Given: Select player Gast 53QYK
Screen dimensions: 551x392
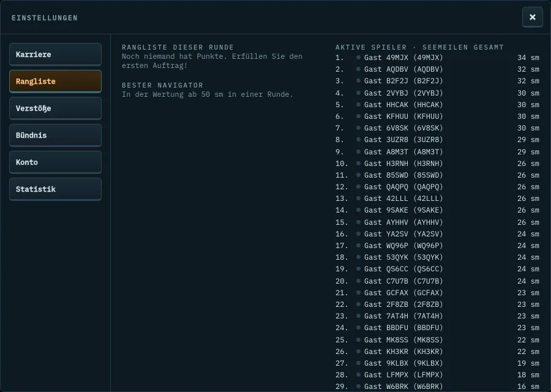Looking at the screenshot, I should coord(437,257).
